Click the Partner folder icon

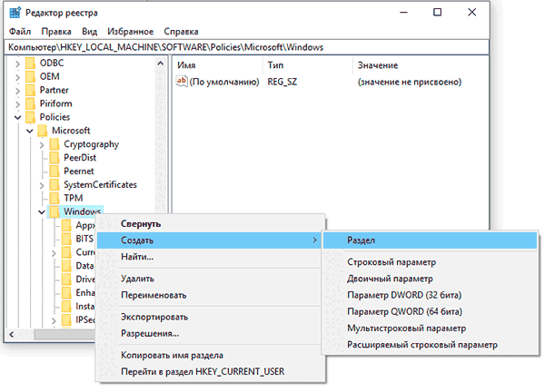point(31,90)
